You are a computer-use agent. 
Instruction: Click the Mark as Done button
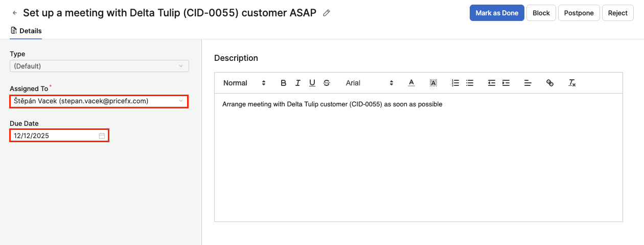click(x=497, y=13)
